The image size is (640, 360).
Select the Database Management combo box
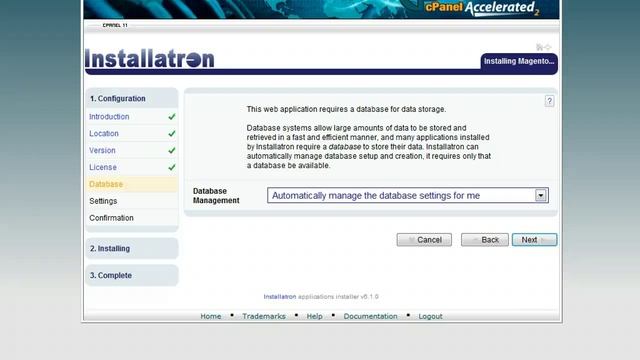[x=408, y=196]
